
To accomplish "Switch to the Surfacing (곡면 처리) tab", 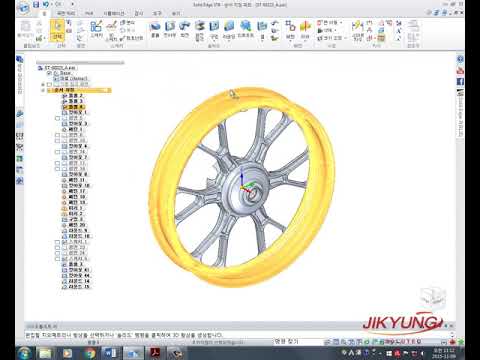I will click(x=66, y=13).
